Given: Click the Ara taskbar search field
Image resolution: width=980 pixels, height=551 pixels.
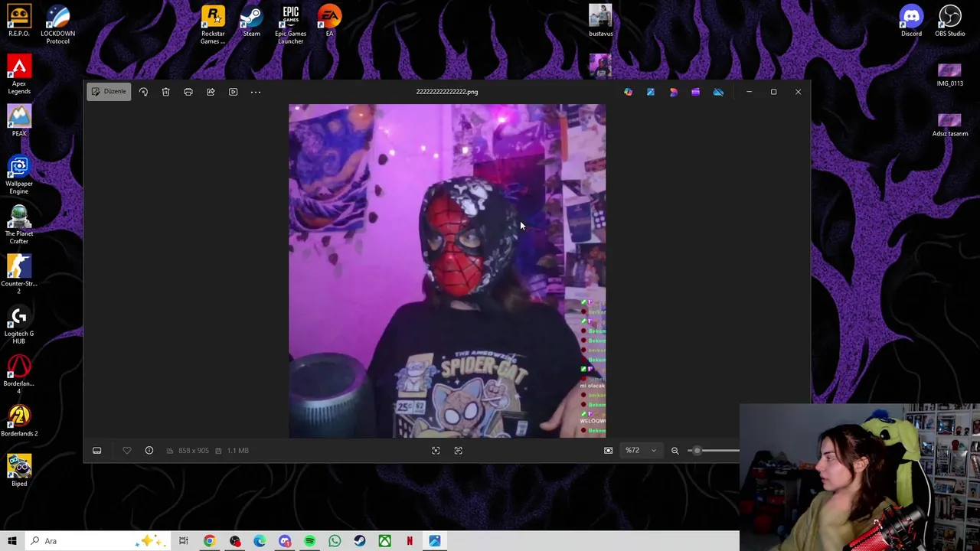Looking at the screenshot, I should point(100,541).
